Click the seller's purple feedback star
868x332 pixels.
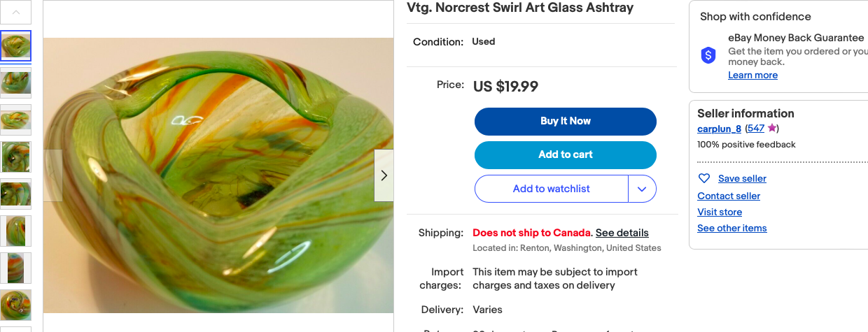click(x=771, y=128)
